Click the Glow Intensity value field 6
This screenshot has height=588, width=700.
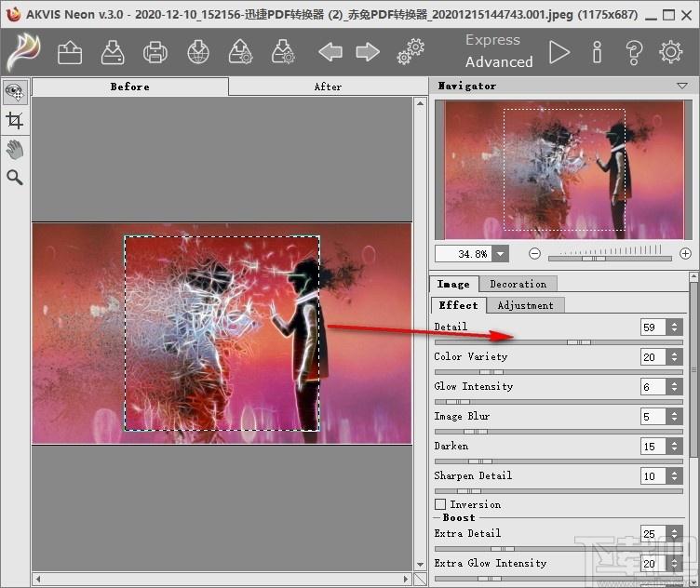coord(653,387)
